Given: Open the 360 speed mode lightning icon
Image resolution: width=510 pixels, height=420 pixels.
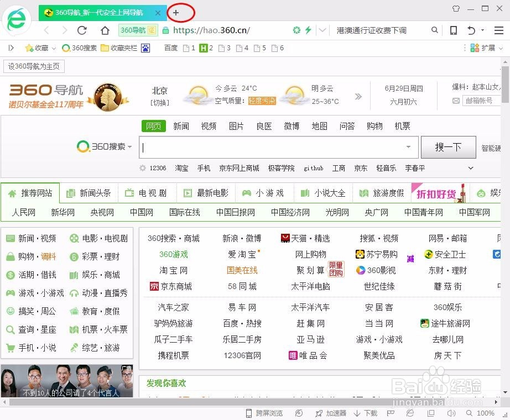Looking at the screenshot, I should point(308,30).
